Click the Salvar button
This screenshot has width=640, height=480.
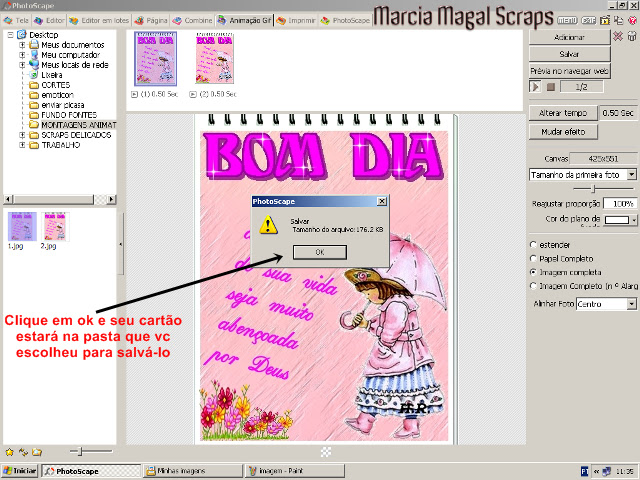[x=569, y=54]
